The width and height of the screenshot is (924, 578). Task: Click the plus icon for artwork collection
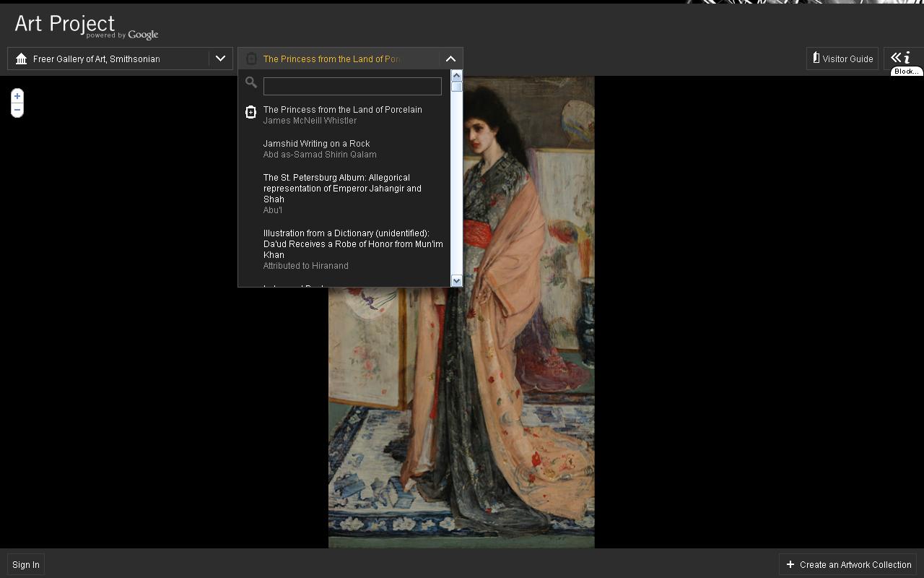(790, 564)
